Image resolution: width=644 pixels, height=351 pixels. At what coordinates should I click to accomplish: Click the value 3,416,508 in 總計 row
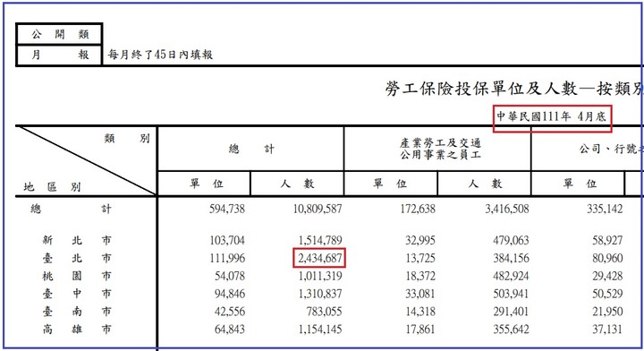(507, 209)
